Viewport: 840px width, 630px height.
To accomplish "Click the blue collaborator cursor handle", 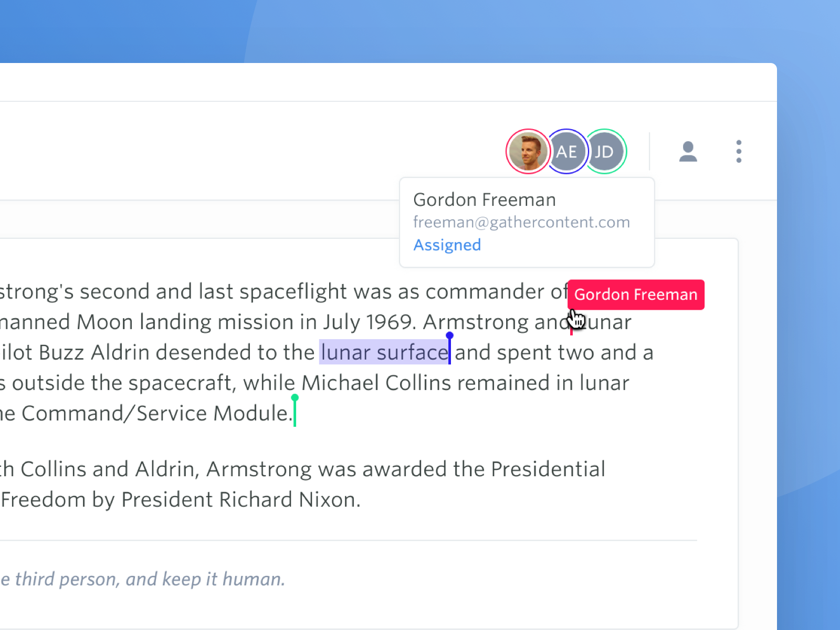I will click(x=449, y=336).
